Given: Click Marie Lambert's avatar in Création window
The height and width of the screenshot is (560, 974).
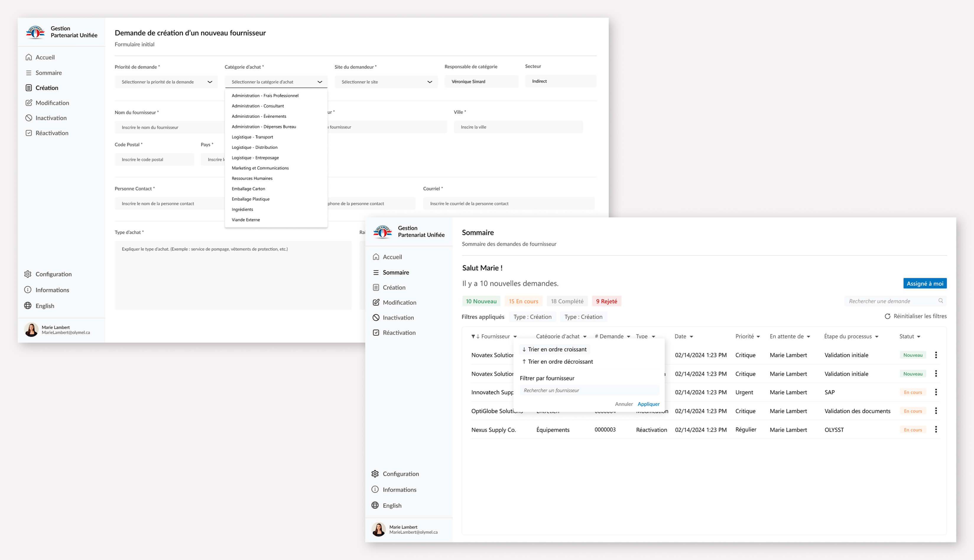Looking at the screenshot, I should (x=31, y=330).
